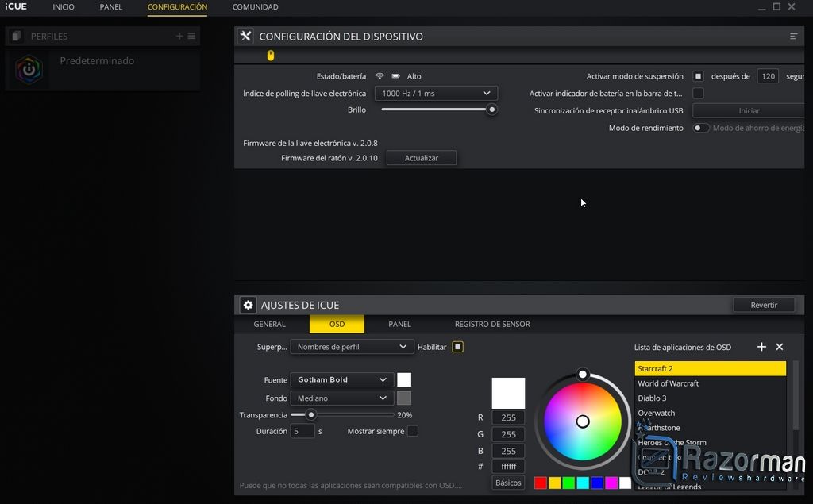Open the Fuente Gotham Bold dropdown
This screenshot has width=813, height=504.
pyautogui.click(x=341, y=379)
